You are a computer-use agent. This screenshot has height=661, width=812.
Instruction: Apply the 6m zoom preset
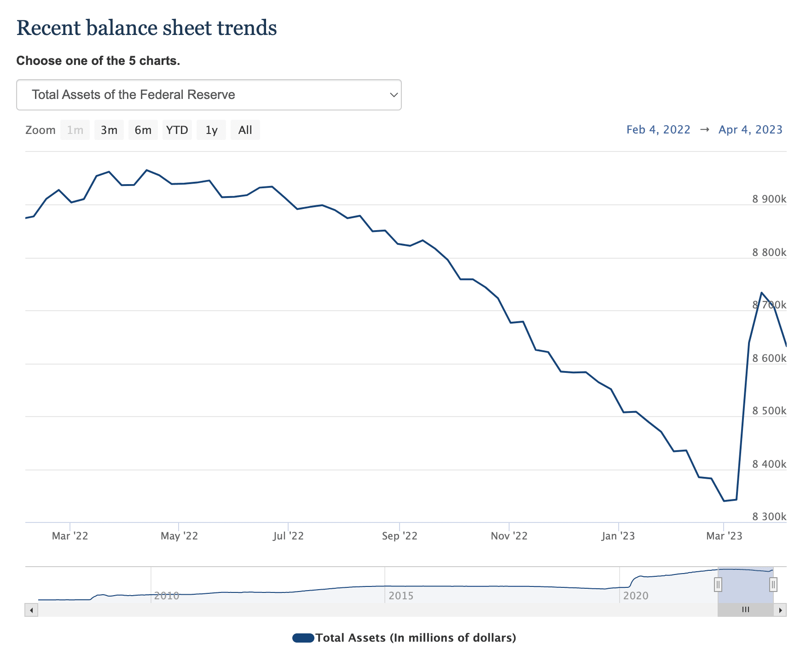(x=143, y=130)
